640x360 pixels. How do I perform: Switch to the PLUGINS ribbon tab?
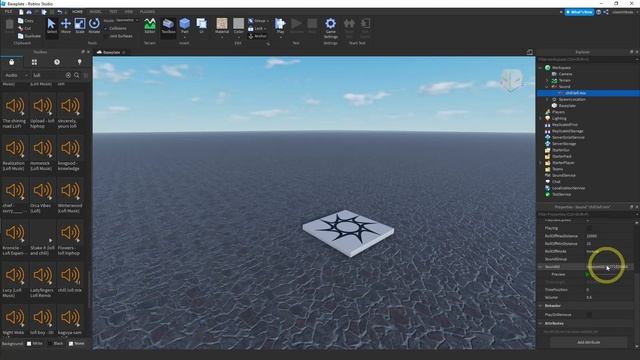pos(147,12)
